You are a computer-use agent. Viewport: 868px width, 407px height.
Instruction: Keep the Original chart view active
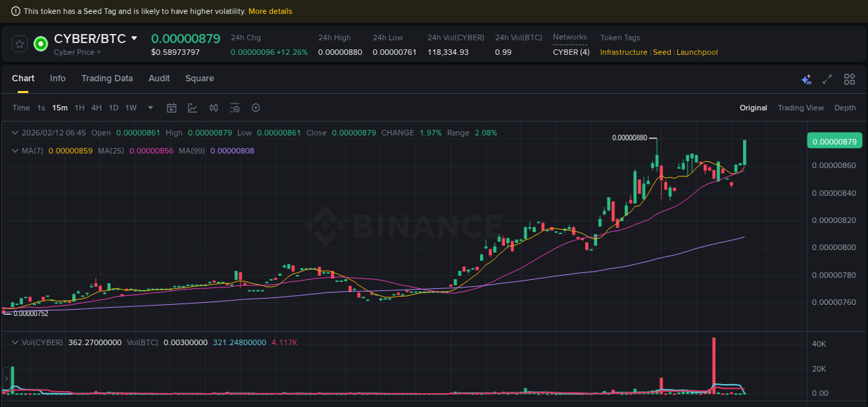click(x=753, y=108)
